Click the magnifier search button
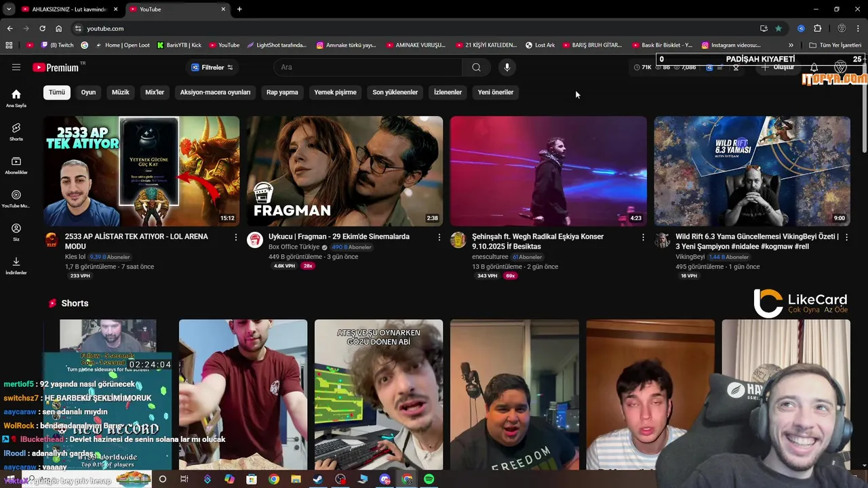 point(476,67)
